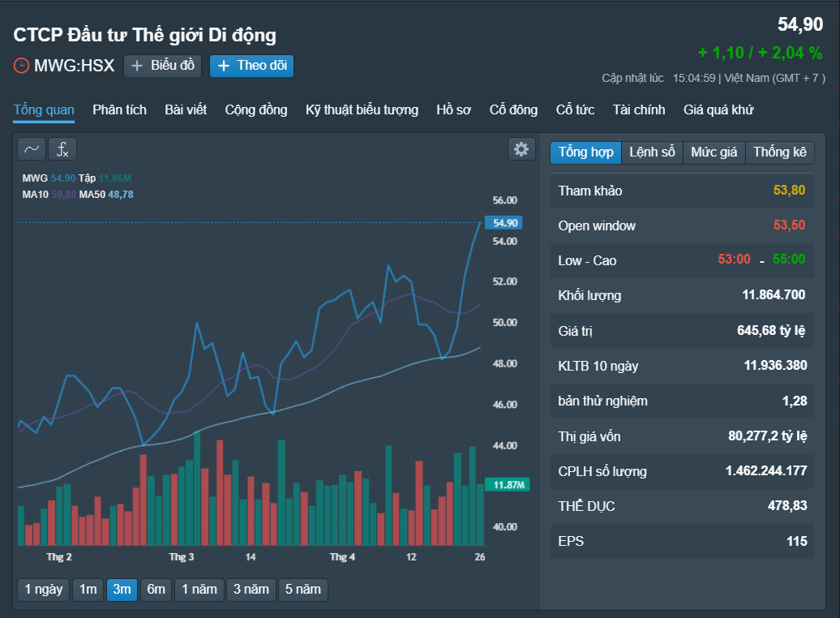This screenshot has width=840, height=618.
Task: Select the Thống kê panel tab
Action: point(779,152)
